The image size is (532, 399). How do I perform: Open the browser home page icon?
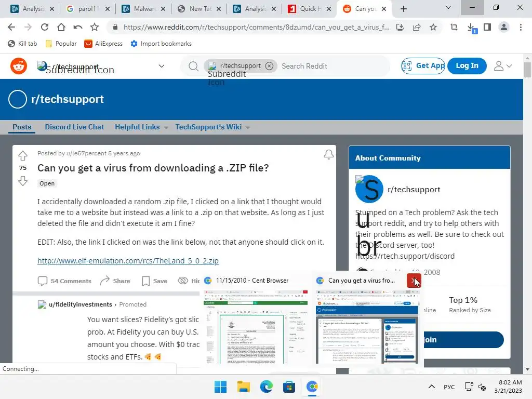61,27
